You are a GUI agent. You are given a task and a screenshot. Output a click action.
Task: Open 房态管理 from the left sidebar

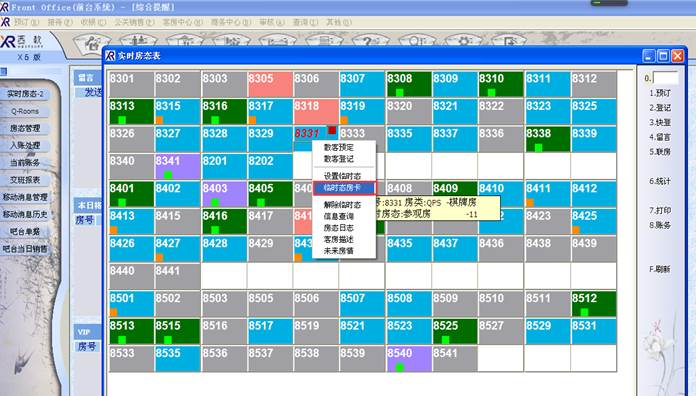click(x=25, y=128)
